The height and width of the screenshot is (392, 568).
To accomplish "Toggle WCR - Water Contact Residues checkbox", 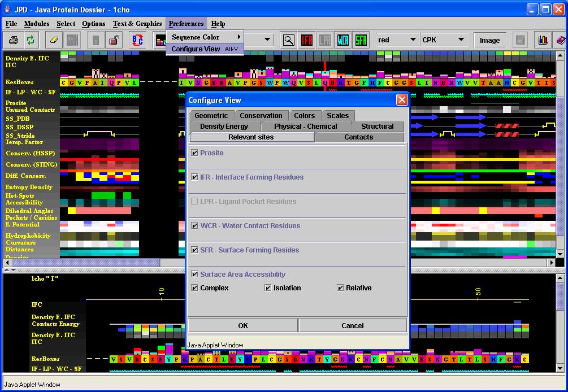I will click(x=194, y=225).
